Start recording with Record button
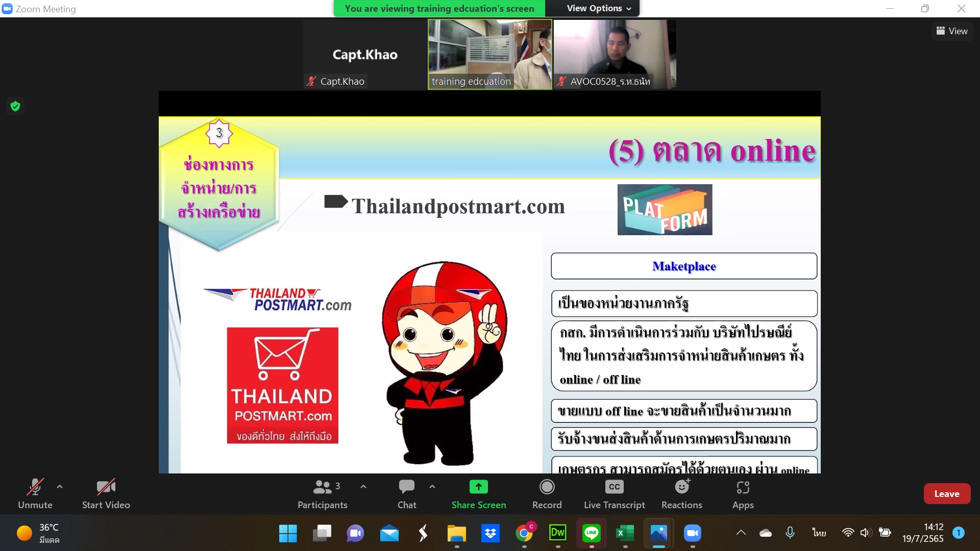Image resolution: width=980 pixels, height=551 pixels. 547,493
